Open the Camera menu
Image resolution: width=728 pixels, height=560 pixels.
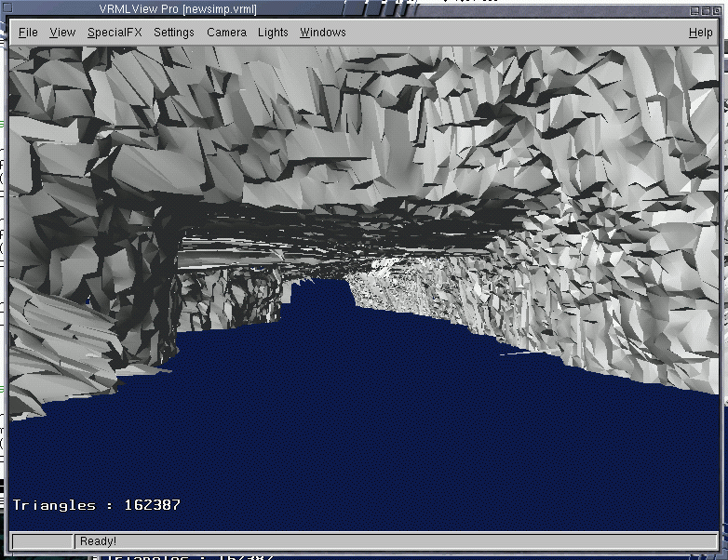[x=226, y=33]
